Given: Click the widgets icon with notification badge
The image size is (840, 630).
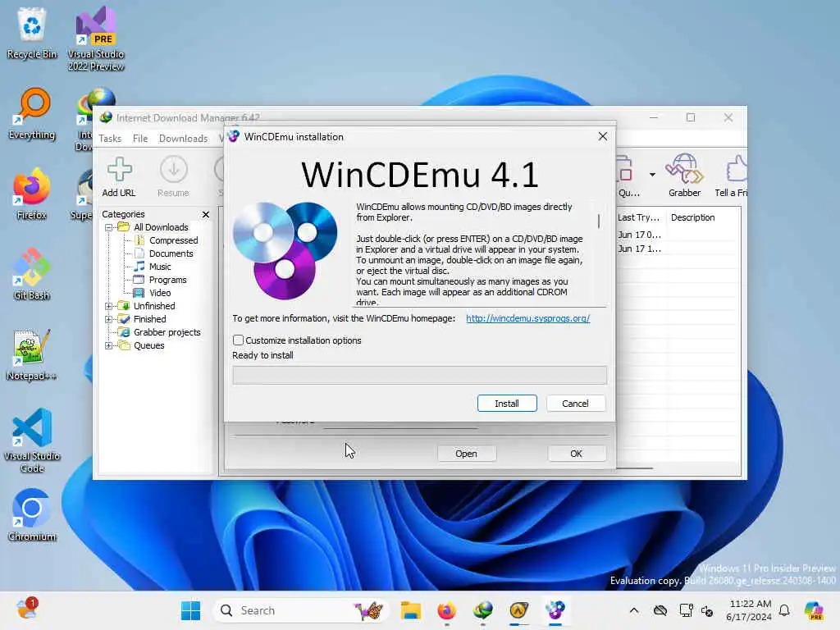Looking at the screenshot, I should click(x=26, y=609).
